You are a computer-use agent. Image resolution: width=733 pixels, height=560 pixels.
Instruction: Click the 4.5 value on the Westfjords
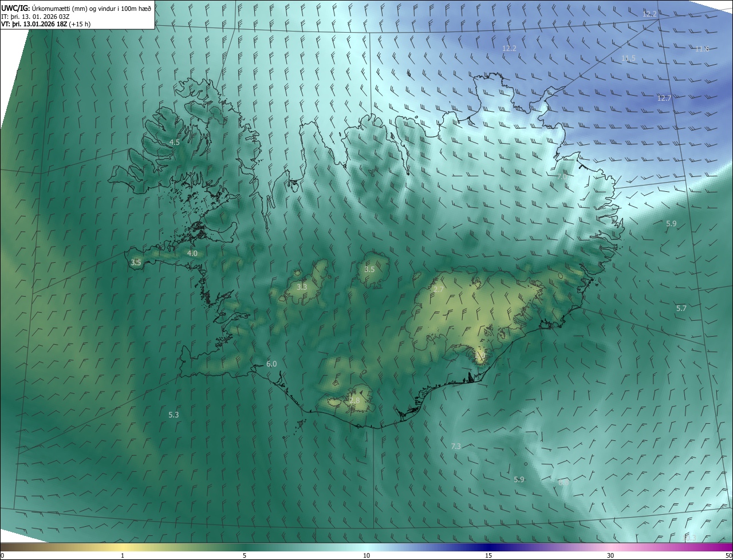pos(175,142)
